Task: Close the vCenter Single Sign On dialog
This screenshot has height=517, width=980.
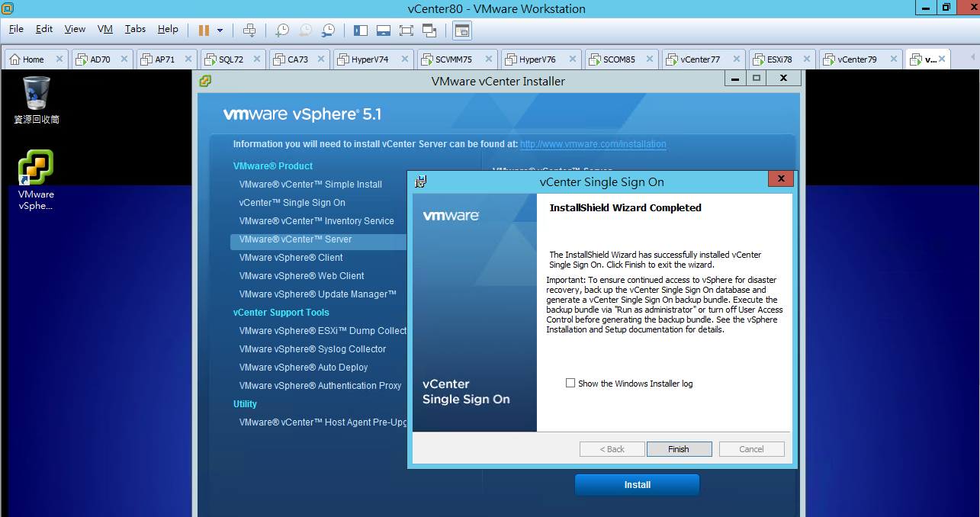Action: point(781,180)
